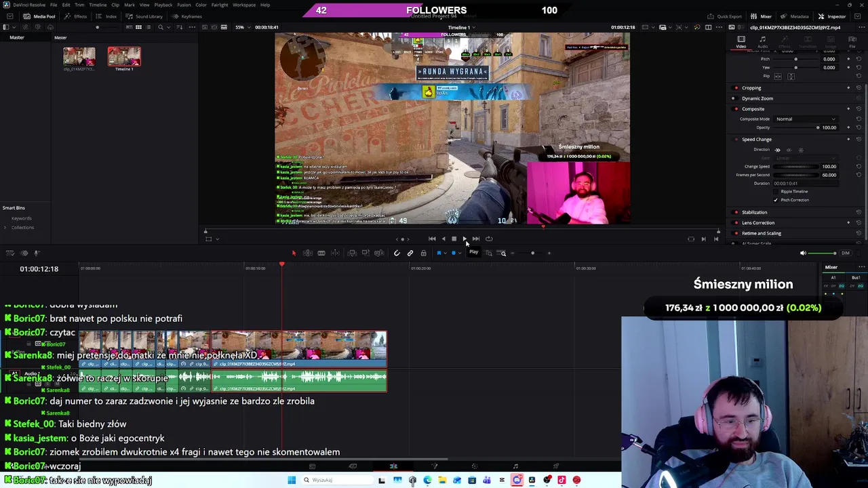Toggle Lens Correction enable switch

[735, 222]
